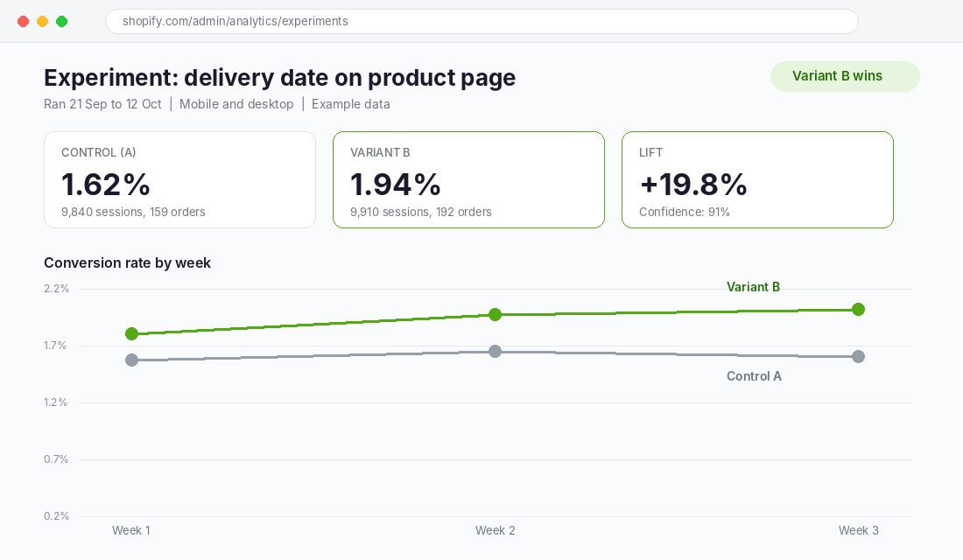Click 'Conversion rate by week' heading

coord(127,262)
